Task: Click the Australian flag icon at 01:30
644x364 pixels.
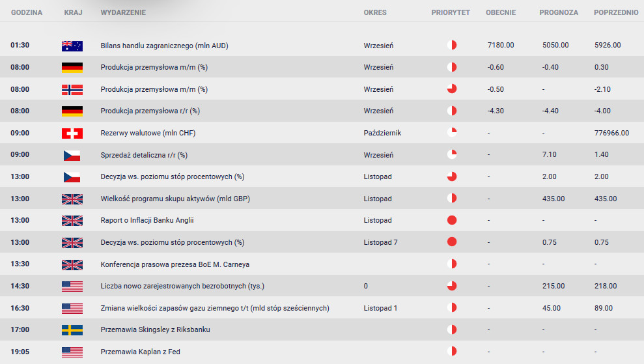Action: [72, 46]
